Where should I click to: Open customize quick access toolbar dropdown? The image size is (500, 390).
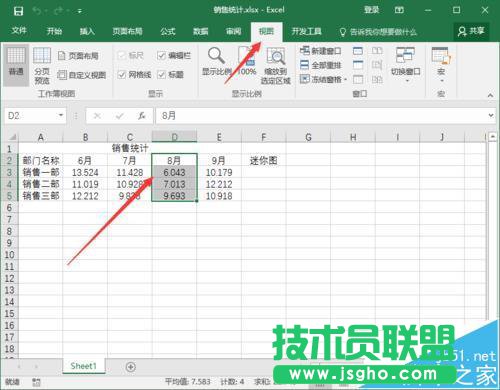point(80,11)
